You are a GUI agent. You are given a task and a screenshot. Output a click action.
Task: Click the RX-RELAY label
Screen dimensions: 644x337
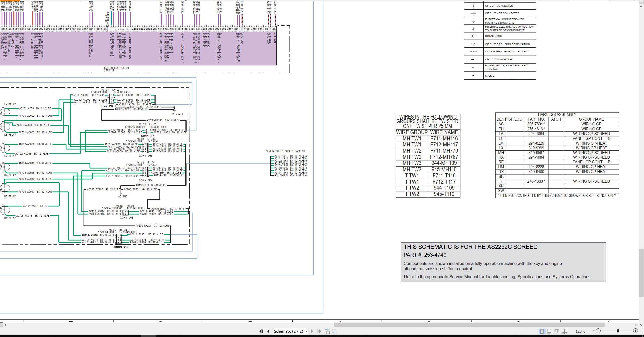coord(10,218)
